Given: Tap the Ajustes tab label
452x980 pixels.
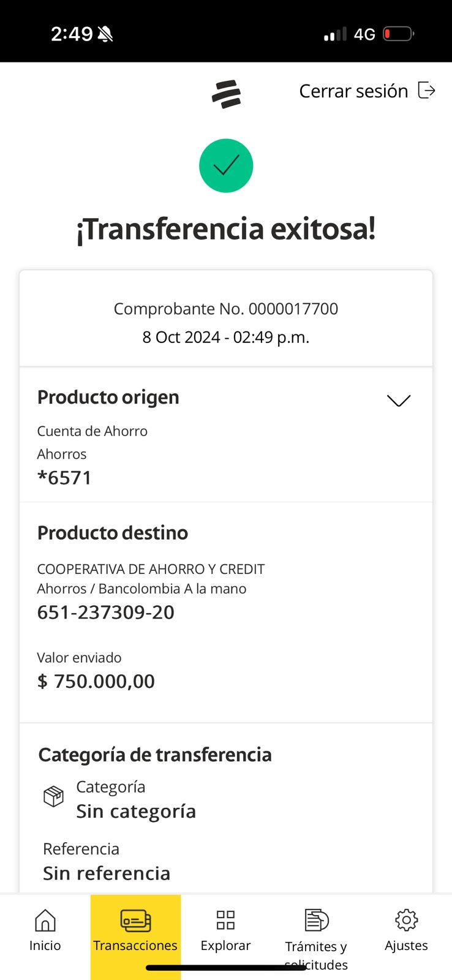Looking at the screenshot, I should pyautogui.click(x=406, y=945).
